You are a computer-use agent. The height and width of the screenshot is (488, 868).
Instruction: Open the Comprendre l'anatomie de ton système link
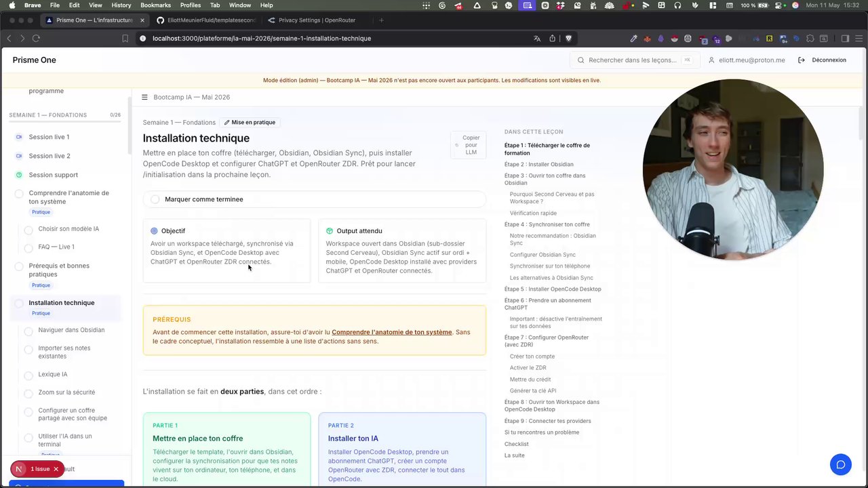click(392, 332)
